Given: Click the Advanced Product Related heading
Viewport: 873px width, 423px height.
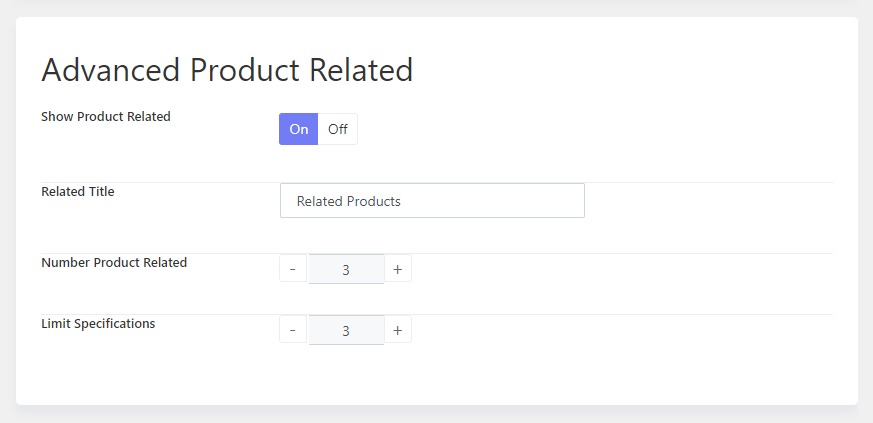Looking at the screenshot, I should coord(227,70).
